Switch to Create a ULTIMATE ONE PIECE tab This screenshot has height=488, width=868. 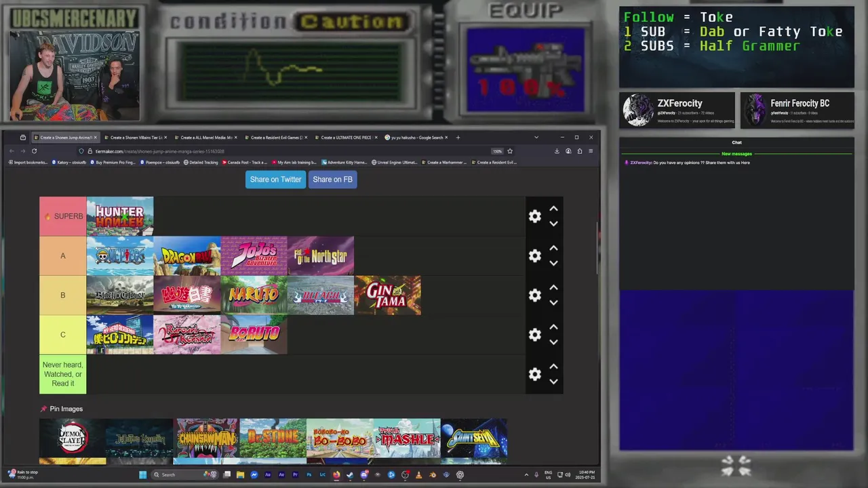coord(345,138)
